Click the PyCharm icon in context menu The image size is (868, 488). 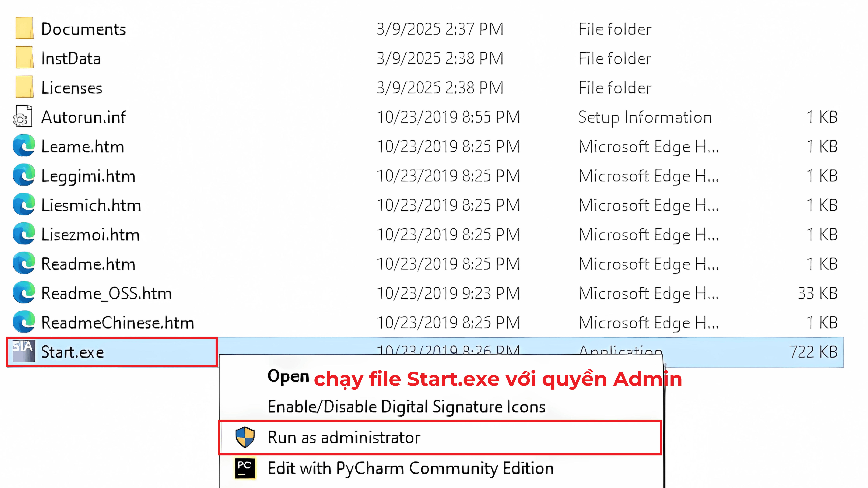click(x=245, y=468)
